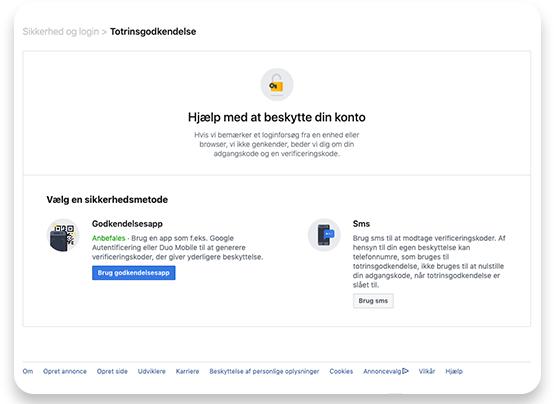The image size is (554, 404).
Task: Click the Brug sms button
Action: pyautogui.click(x=373, y=301)
